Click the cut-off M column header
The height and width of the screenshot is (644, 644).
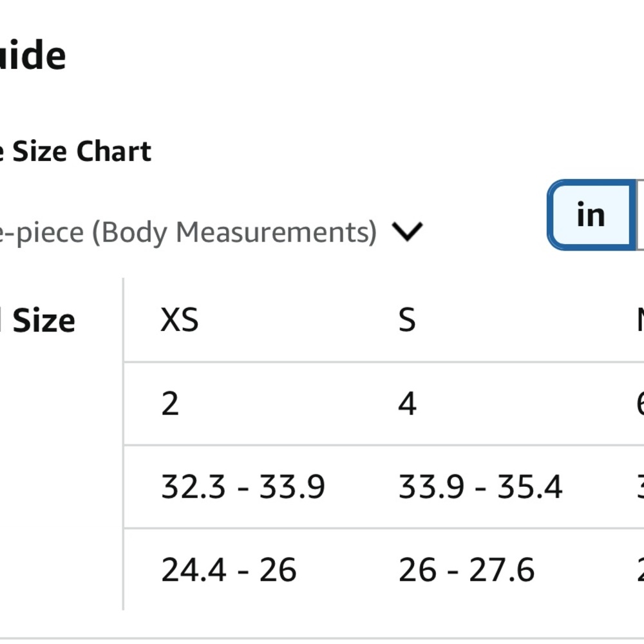(640, 319)
